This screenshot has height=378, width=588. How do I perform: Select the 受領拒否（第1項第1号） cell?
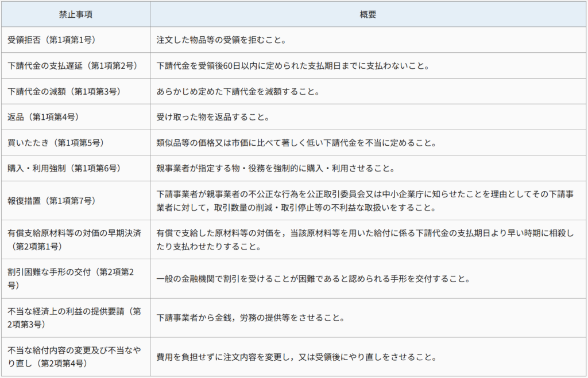(x=51, y=40)
